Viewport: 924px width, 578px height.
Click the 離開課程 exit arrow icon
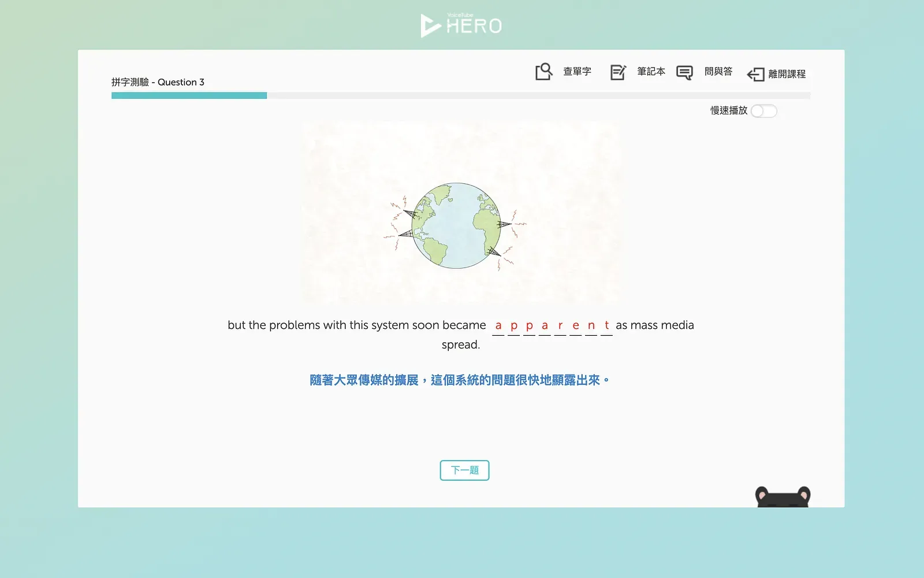click(x=755, y=74)
